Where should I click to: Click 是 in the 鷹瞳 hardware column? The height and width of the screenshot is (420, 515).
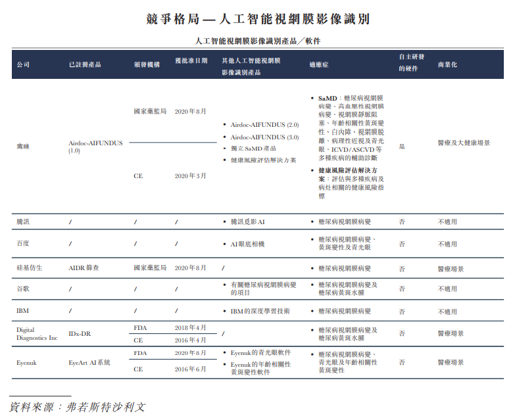pos(402,147)
